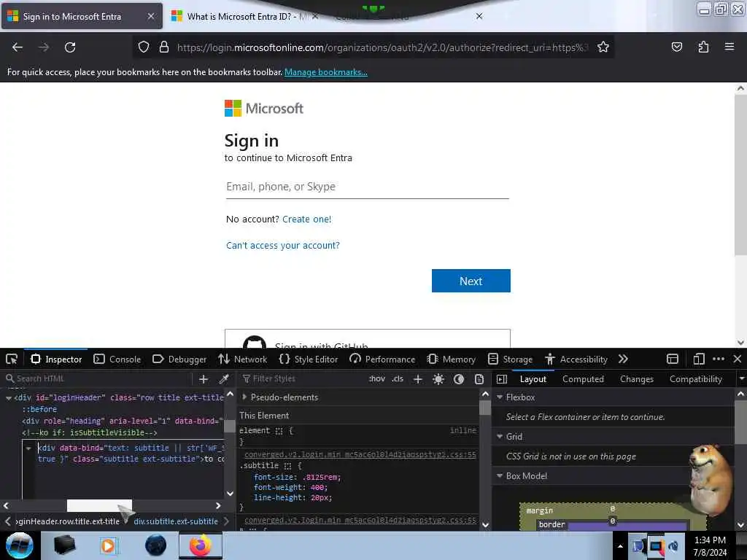Select div.subtitle.ext-subtitle breadcrumb
The width and height of the screenshot is (747, 560).
click(176, 521)
